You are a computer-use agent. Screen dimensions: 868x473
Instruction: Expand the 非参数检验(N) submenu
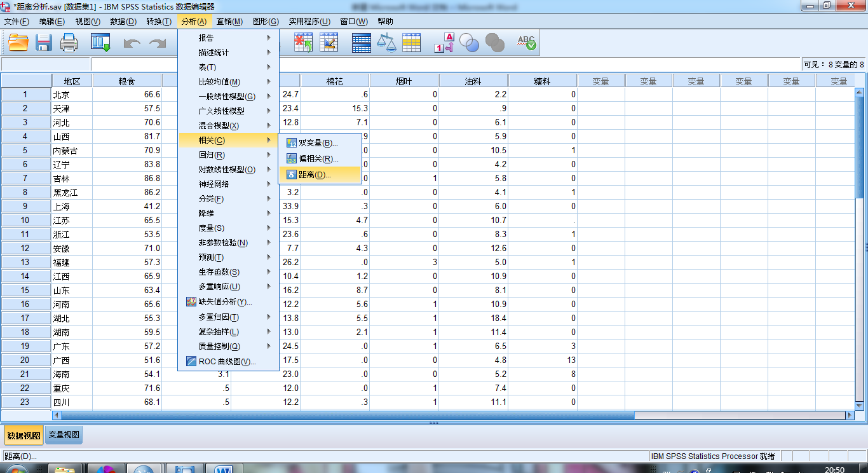click(x=229, y=243)
